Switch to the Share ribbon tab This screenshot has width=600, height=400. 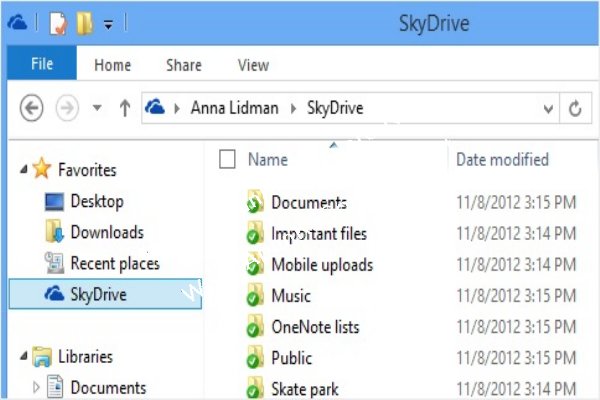[x=184, y=65]
